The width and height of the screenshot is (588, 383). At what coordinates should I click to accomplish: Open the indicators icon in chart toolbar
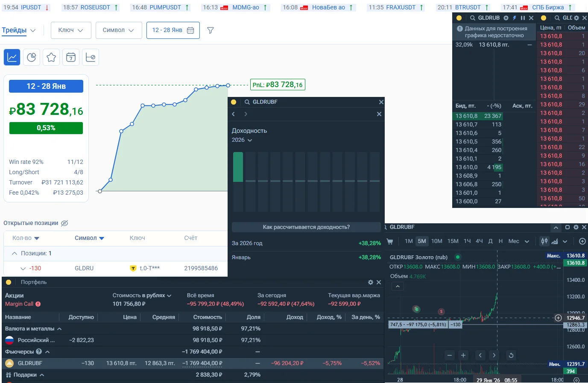[x=555, y=241]
